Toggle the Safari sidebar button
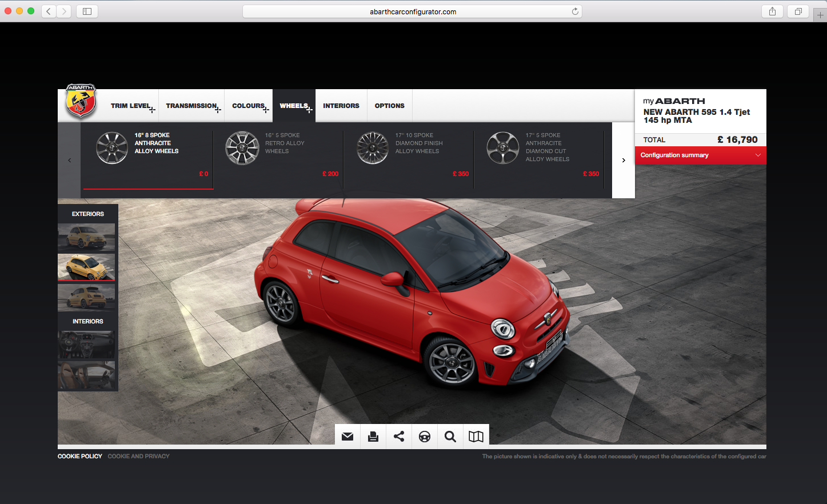Screen dimensions: 827x504 click(x=87, y=11)
